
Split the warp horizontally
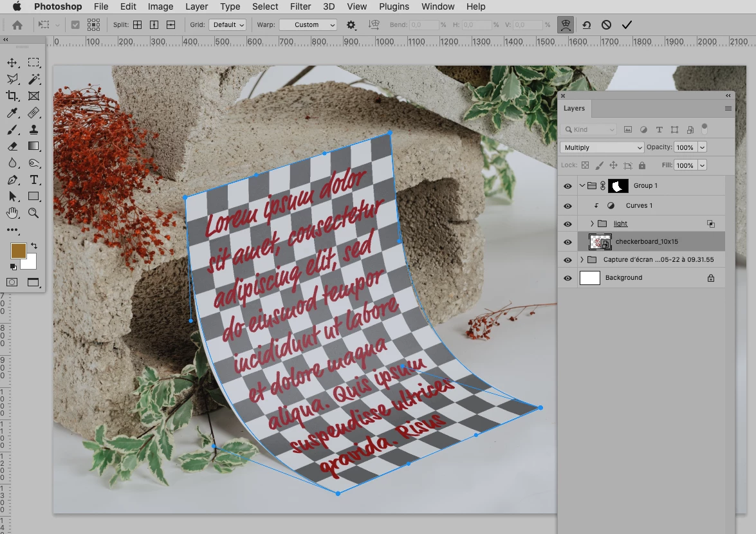pyautogui.click(x=171, y=24)
